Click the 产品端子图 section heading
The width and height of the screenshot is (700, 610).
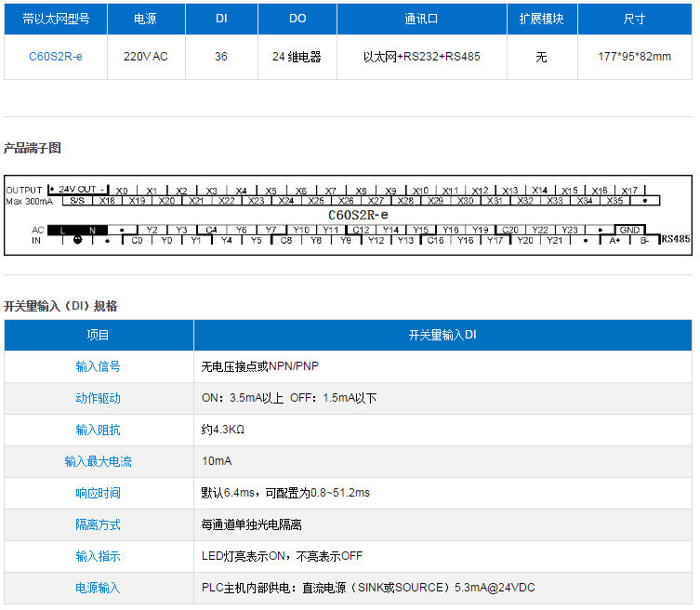click(x=33, y=148)
